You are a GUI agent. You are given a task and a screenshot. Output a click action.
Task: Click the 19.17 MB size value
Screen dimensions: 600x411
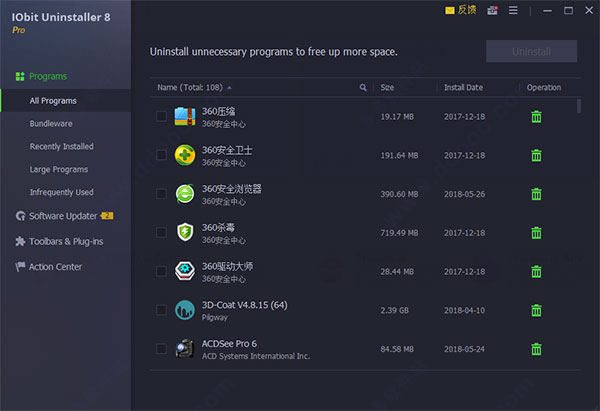click(x=397, y=117)
